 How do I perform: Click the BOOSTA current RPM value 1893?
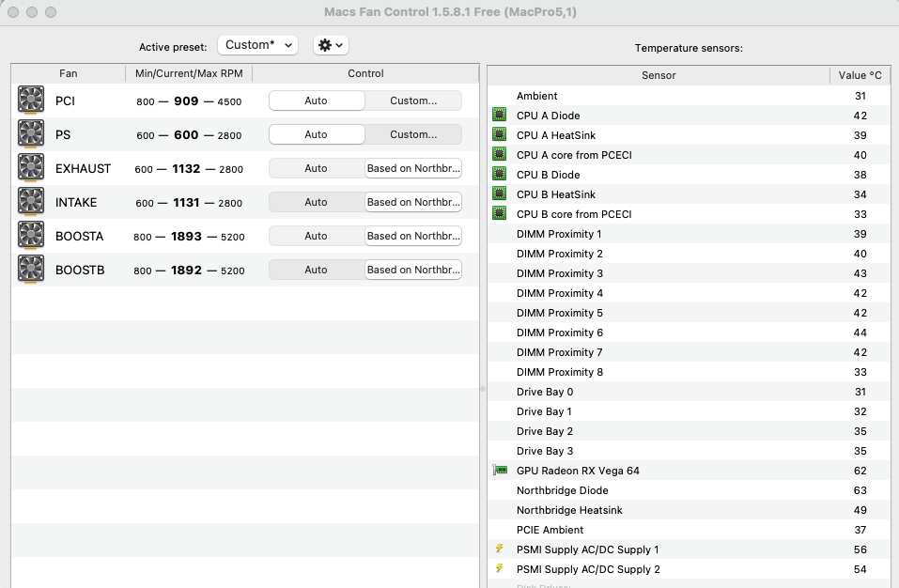point(186,236)
